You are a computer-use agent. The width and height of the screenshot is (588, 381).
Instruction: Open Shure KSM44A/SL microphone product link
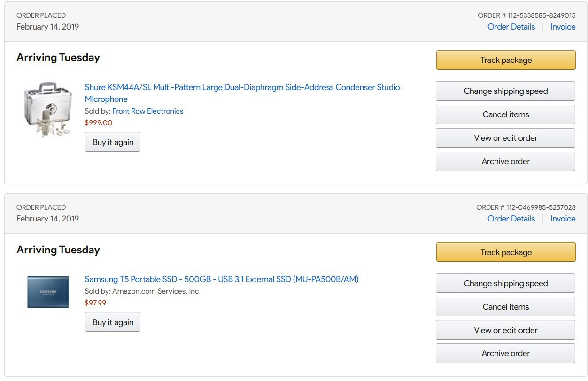point(242,88)
